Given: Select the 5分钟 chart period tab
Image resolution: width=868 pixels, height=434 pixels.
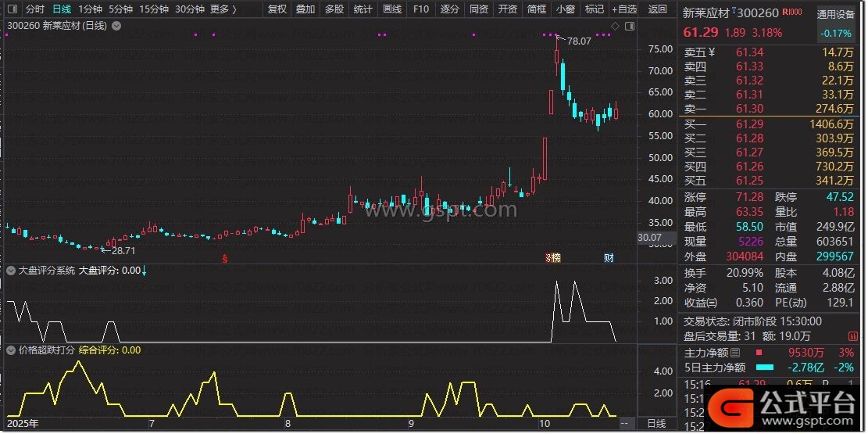Looking at the screenshot, I should (120, 9).
